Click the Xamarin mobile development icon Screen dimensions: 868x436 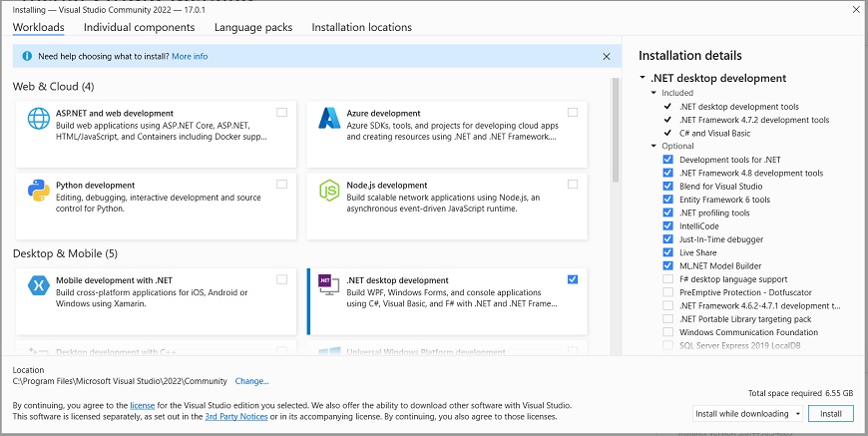[x=40, y=285]
